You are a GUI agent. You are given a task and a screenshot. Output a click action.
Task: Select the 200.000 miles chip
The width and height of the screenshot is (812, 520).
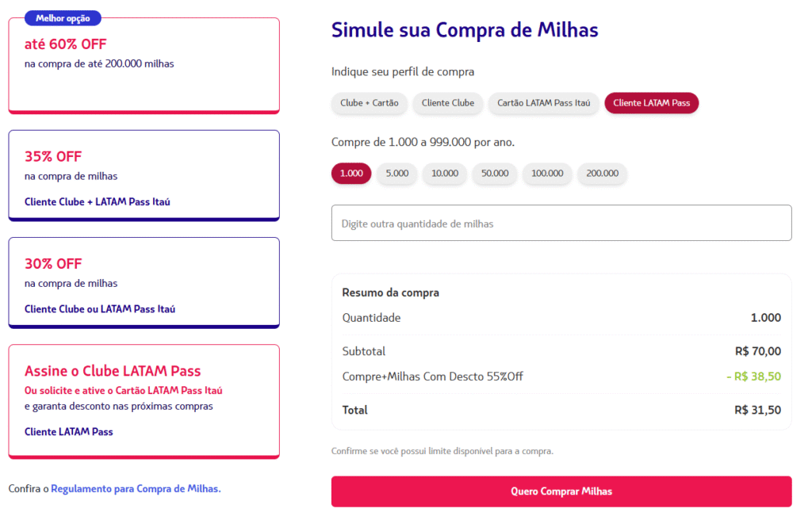[x=602, y=174]
